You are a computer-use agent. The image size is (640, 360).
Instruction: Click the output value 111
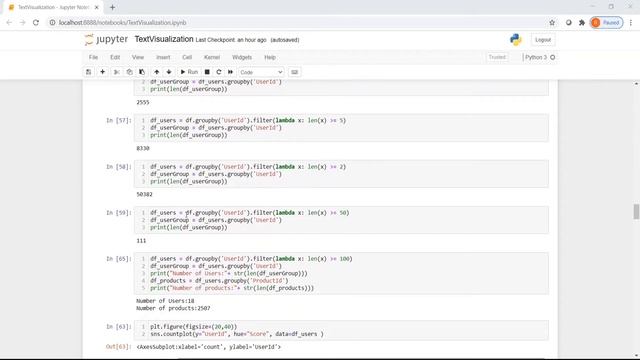coord(141,241)
